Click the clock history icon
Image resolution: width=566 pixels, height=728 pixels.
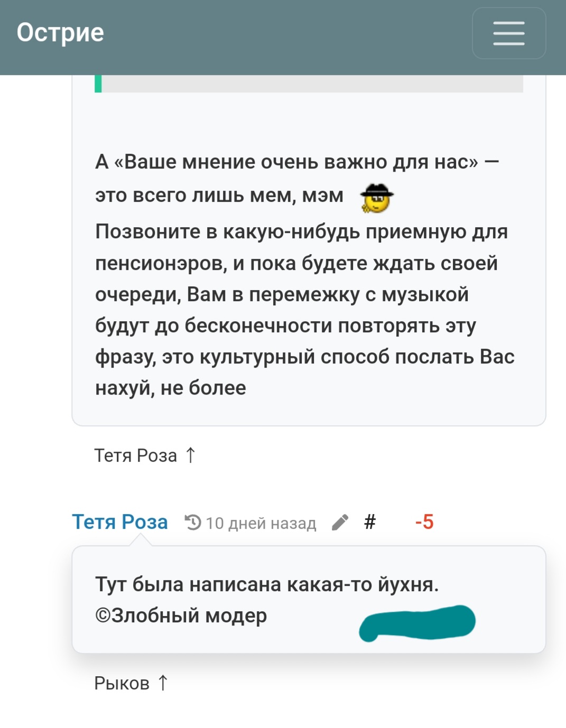193,522
